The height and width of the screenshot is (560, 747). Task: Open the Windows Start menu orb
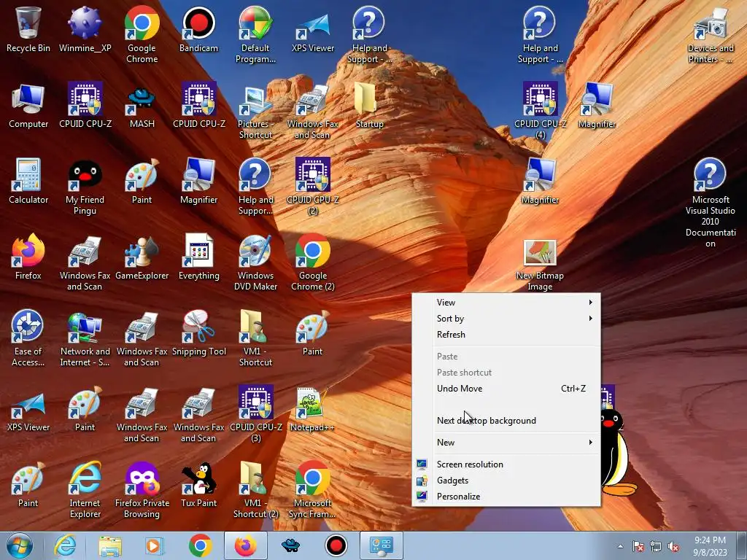20,545
